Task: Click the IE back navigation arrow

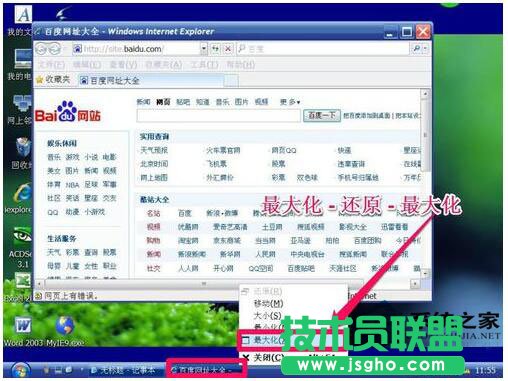Action: [41, 49]
